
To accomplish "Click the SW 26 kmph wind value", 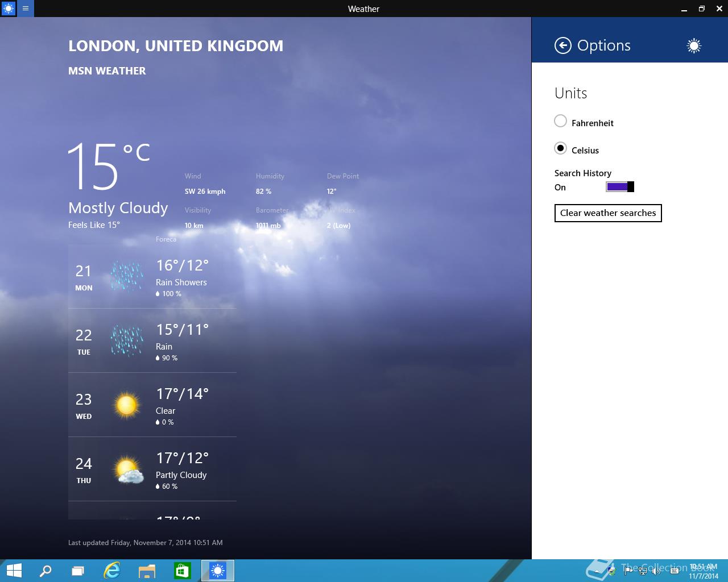I will (205, 192).
